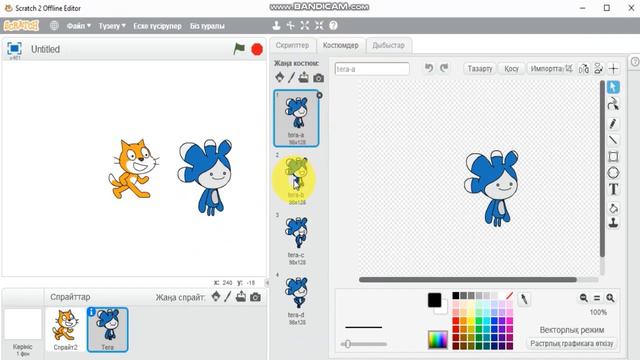Select the Line tool

tap(613, 140)
